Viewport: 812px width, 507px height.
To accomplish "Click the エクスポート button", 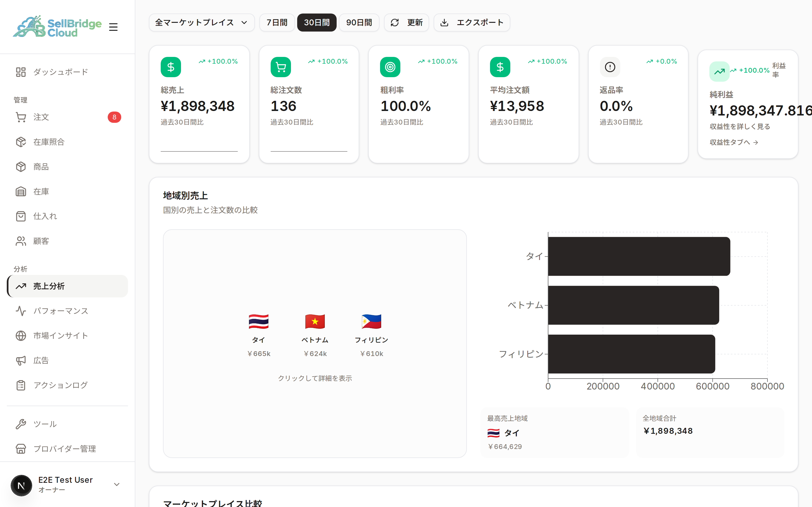I will tap(472, 23).
